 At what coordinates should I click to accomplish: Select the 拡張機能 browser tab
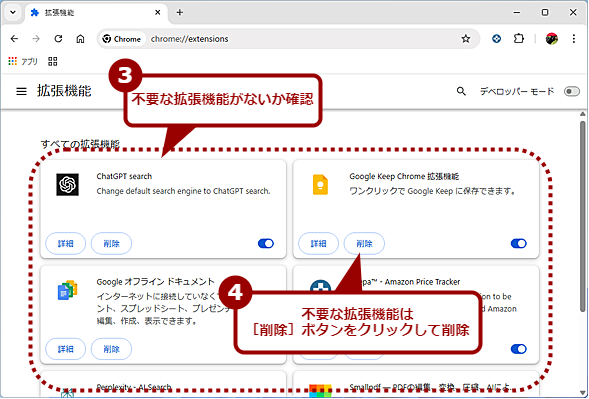coord(96,12)
